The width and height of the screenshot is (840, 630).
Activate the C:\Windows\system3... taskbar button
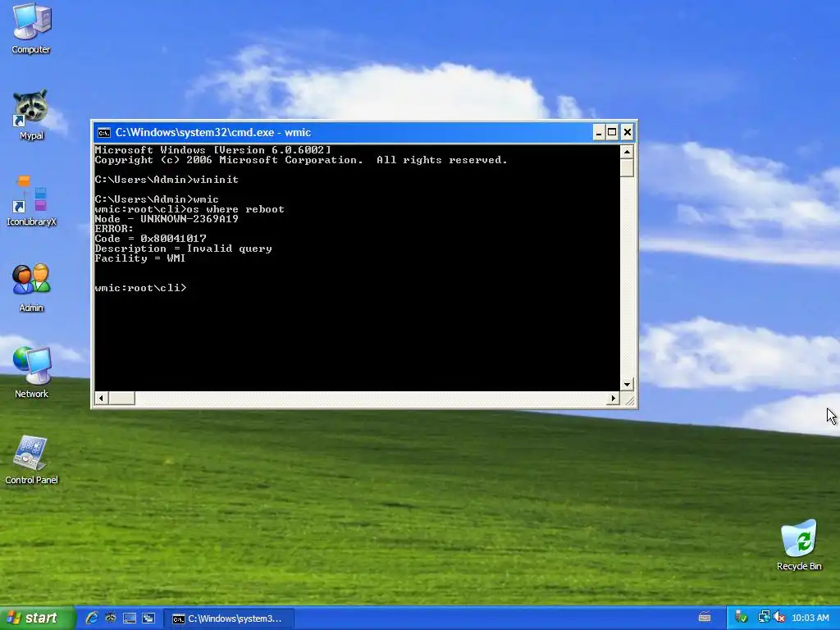[x=229, y=619]
